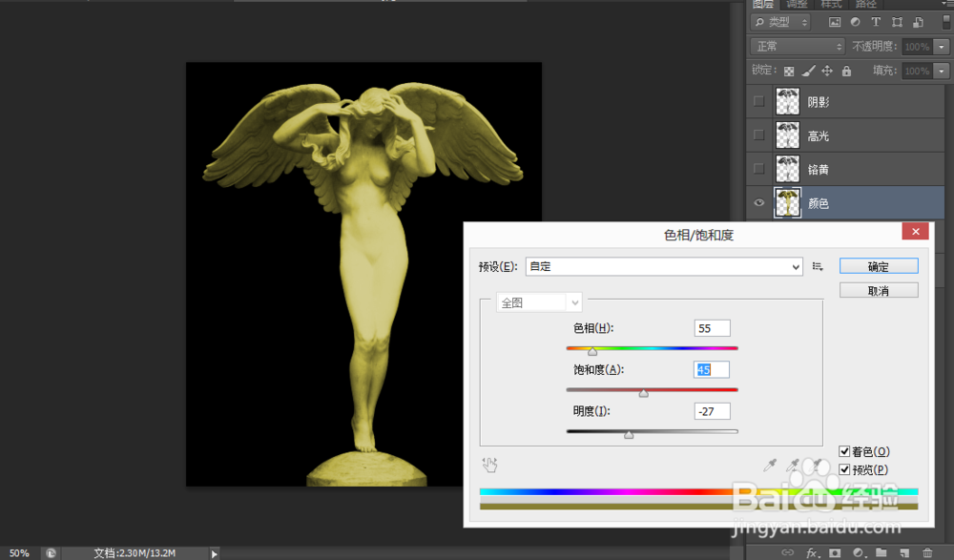Click the 明度 value field showing -27

pos(712,411)
